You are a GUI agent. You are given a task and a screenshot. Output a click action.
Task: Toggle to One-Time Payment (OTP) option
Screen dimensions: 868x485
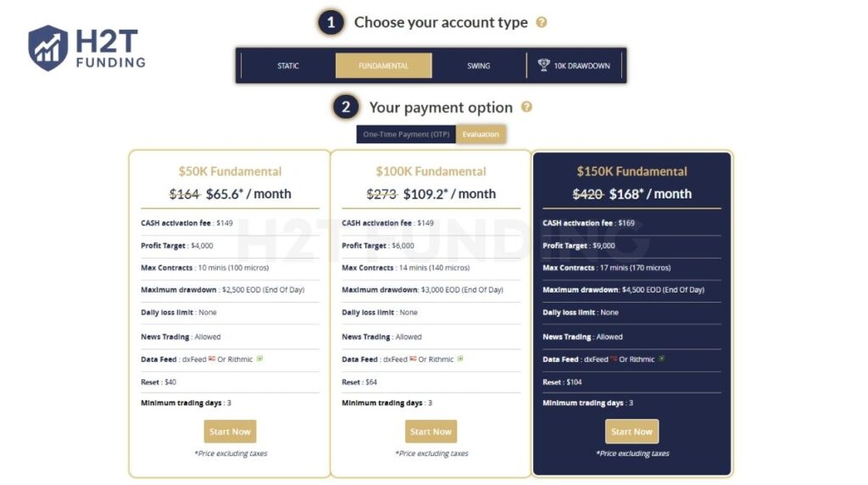coord(406,134)
